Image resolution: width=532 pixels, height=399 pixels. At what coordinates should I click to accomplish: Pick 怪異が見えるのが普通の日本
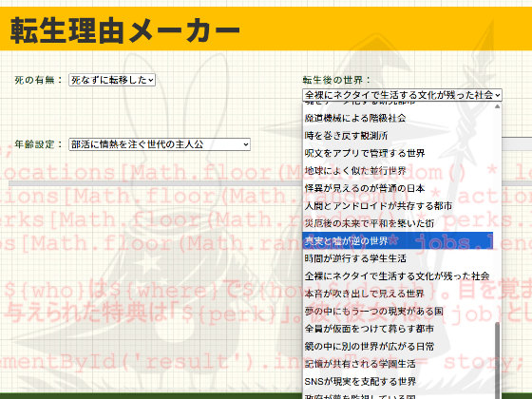click(398, 188)
